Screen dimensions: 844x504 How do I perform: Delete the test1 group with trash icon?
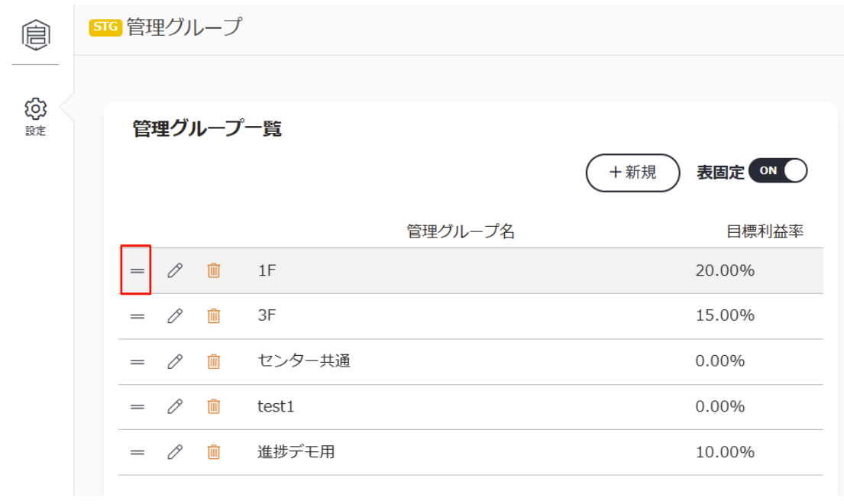coord(214,407)
